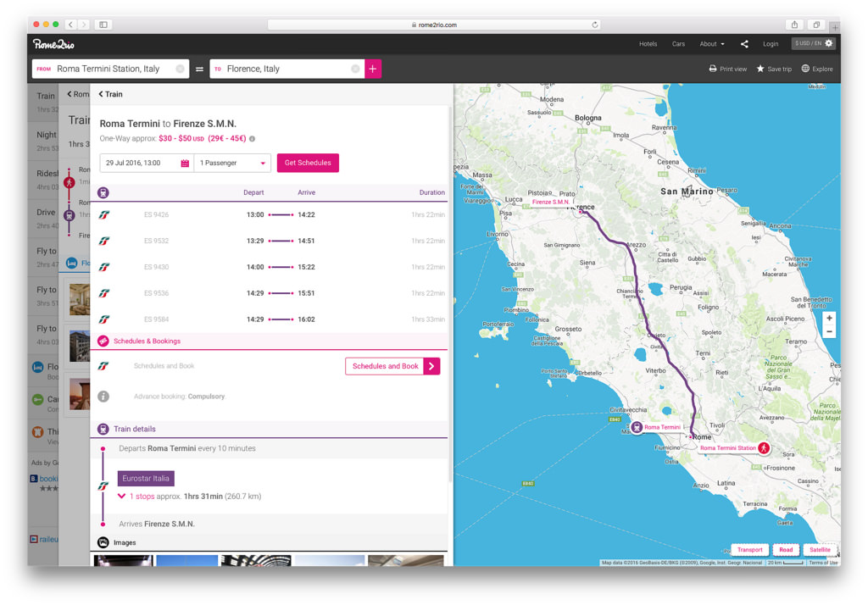
Task: Switch map to Satellite view
Action: click(820, 550)
